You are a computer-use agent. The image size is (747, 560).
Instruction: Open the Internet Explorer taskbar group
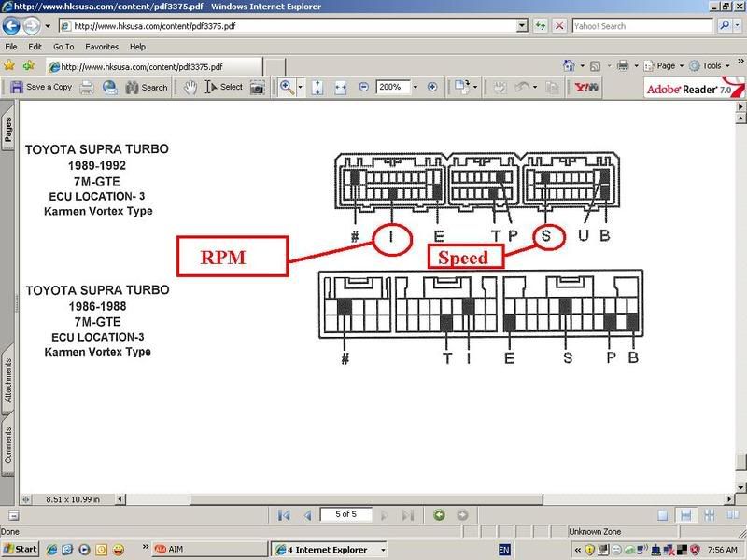click(x=330, y=549)
